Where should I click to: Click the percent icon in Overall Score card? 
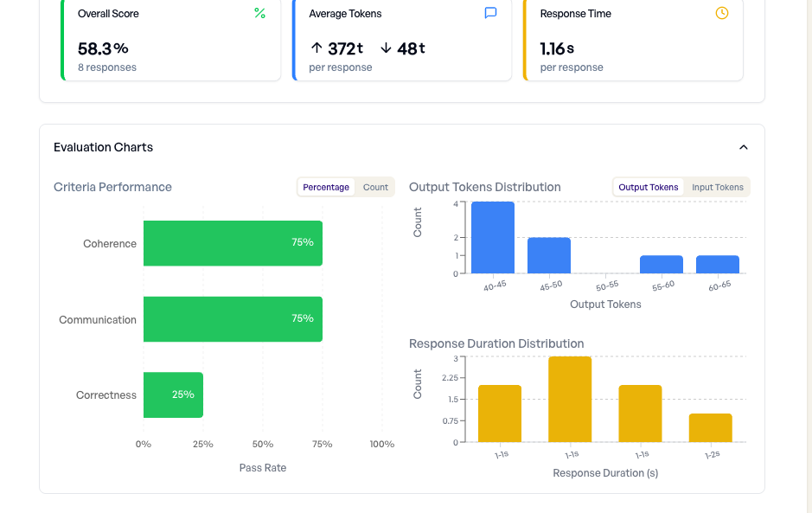coord(259,13)
